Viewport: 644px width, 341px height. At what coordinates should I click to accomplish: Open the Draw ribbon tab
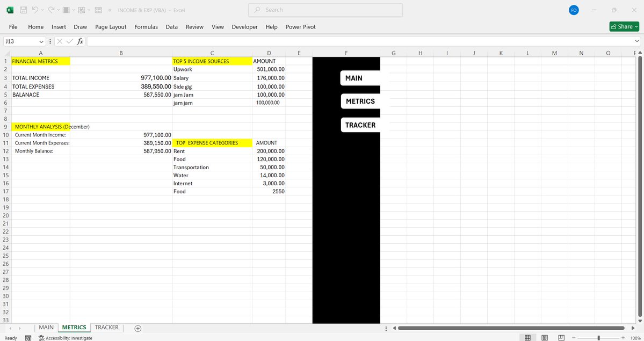tap(81, 27)
